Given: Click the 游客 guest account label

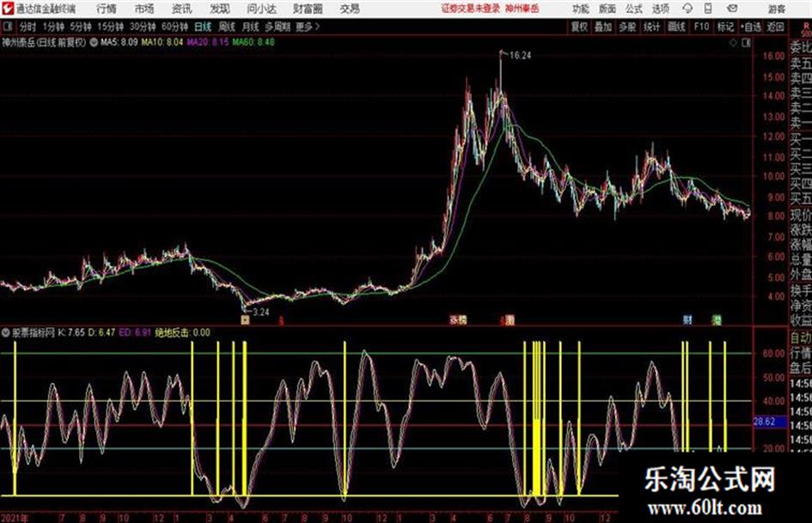Looking at the screenshot, I should (x=777, y=9).
